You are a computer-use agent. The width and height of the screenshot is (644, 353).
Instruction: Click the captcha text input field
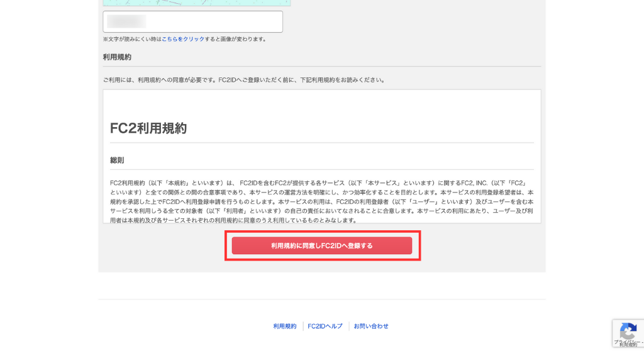pos(192,22)
